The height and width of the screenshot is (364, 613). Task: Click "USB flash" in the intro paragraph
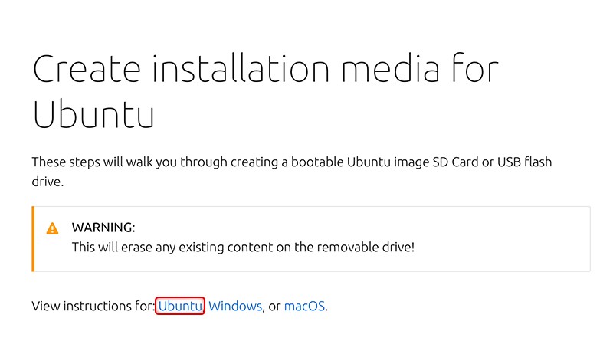point(524,162)
